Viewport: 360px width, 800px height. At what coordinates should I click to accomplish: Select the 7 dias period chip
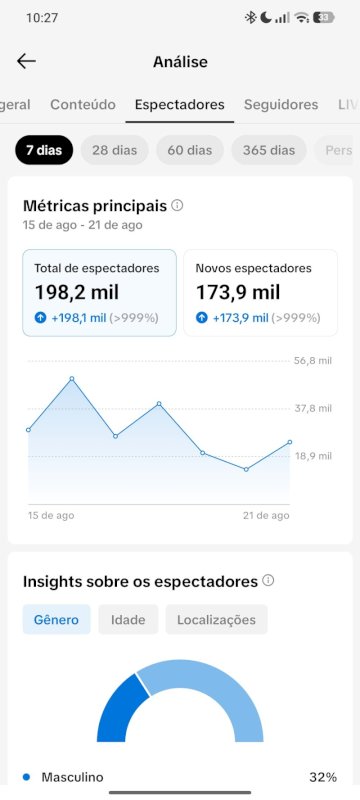pyautogui.click(x=44, y=150)
